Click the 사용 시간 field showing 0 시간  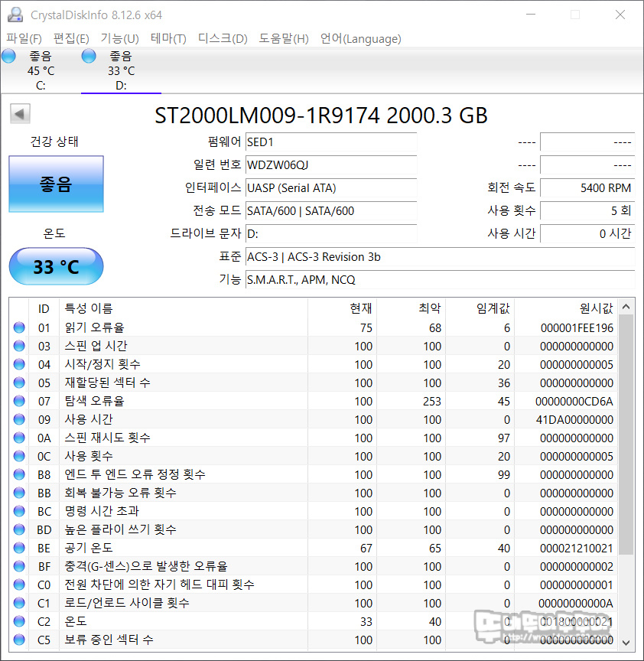point(587,233)
